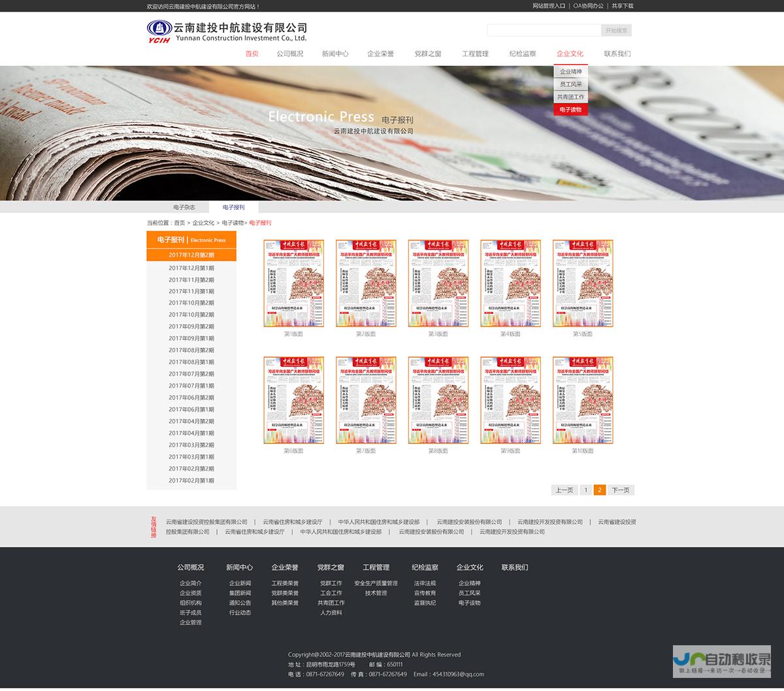
Task: Open footer link 法律法规
Action: (x=425, y=583)
